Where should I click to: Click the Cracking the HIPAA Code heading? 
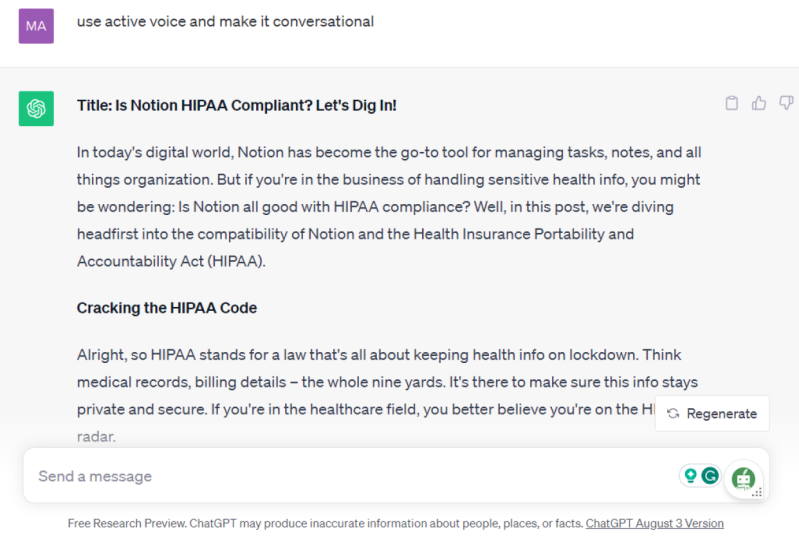coord(167,308)
